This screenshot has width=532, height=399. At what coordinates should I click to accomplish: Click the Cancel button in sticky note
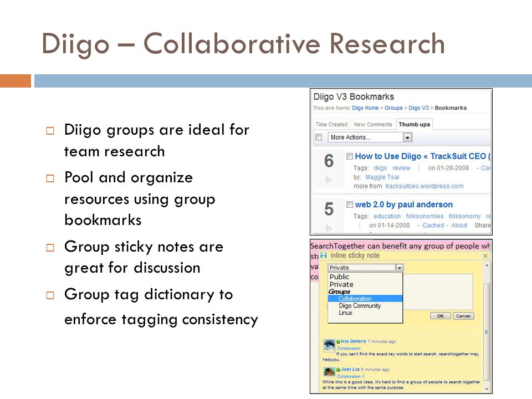tap(463, 316)
